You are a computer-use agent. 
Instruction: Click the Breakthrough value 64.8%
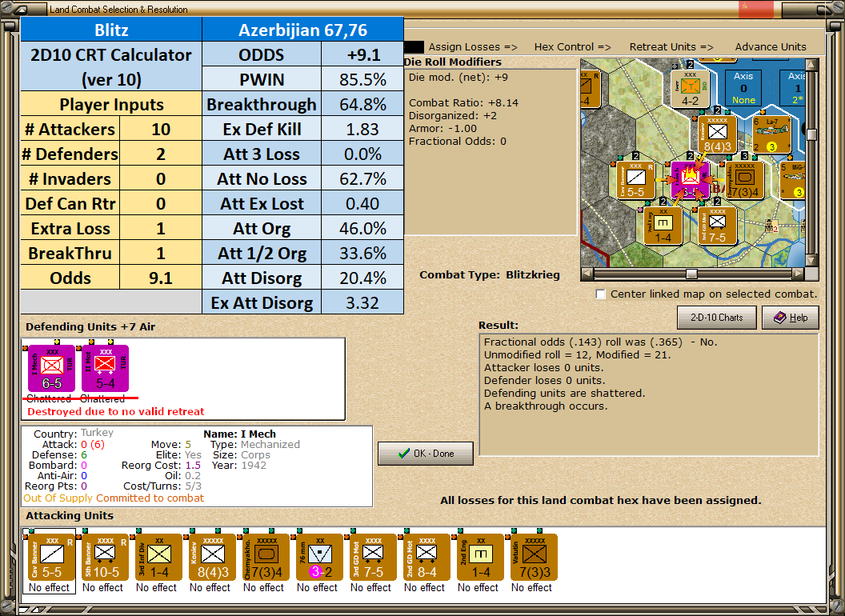point(362,105)
